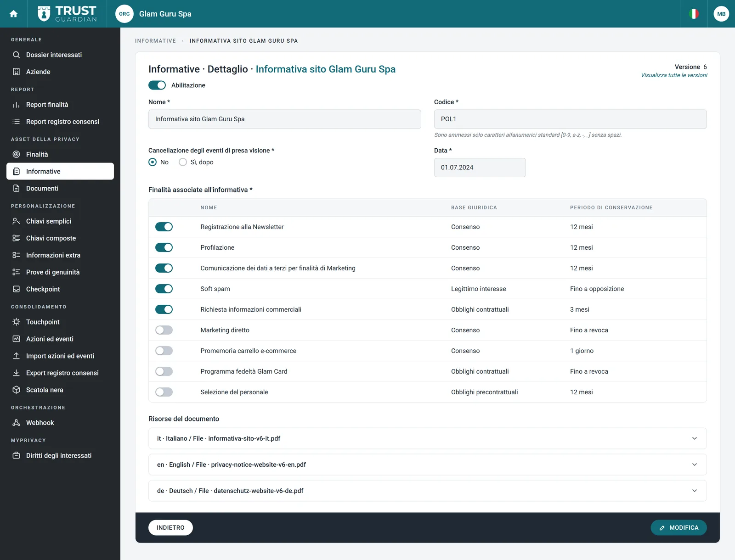Click the home icon in top bar
The height and width of the screenshot is (560, 735).
tap(14, 14)
